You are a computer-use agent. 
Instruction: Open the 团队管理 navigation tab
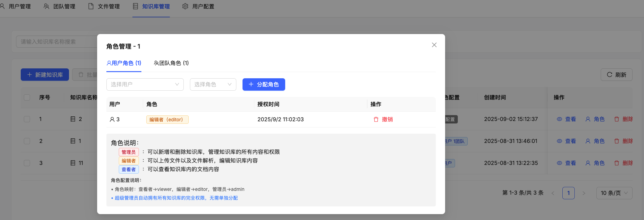(x=59, y=6)
